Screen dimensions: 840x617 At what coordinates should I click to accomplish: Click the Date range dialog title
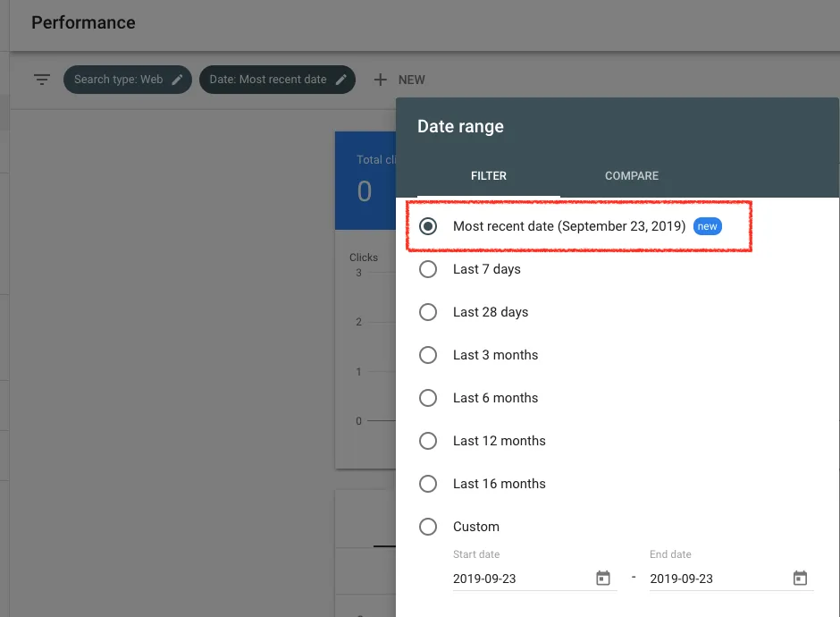460,126
